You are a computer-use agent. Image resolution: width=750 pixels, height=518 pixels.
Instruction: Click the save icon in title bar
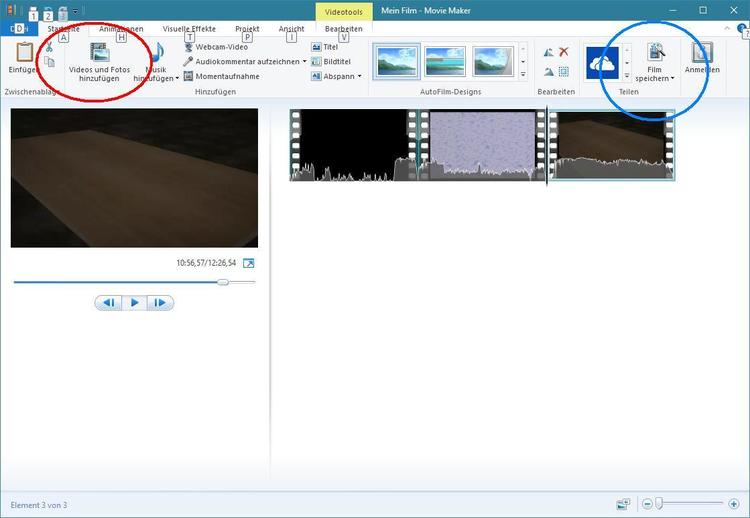tap(33, 11)
